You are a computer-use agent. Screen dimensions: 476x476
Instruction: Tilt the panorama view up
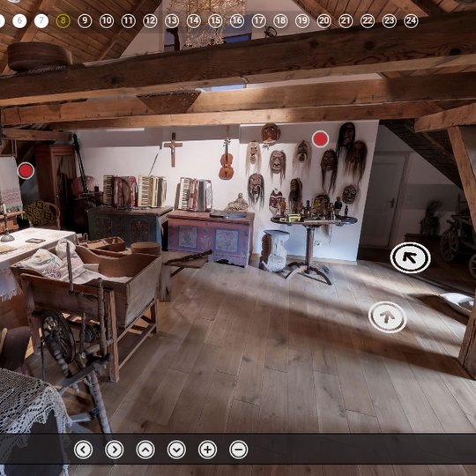145,450
